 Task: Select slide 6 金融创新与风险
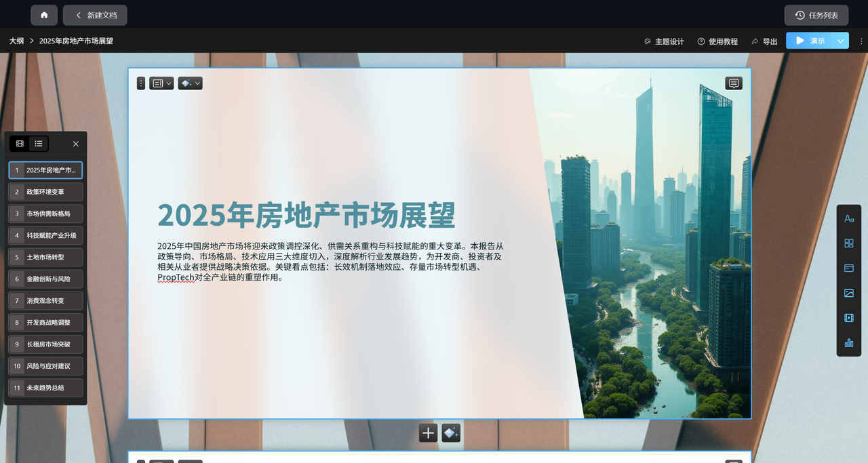(x=45, y=279)
